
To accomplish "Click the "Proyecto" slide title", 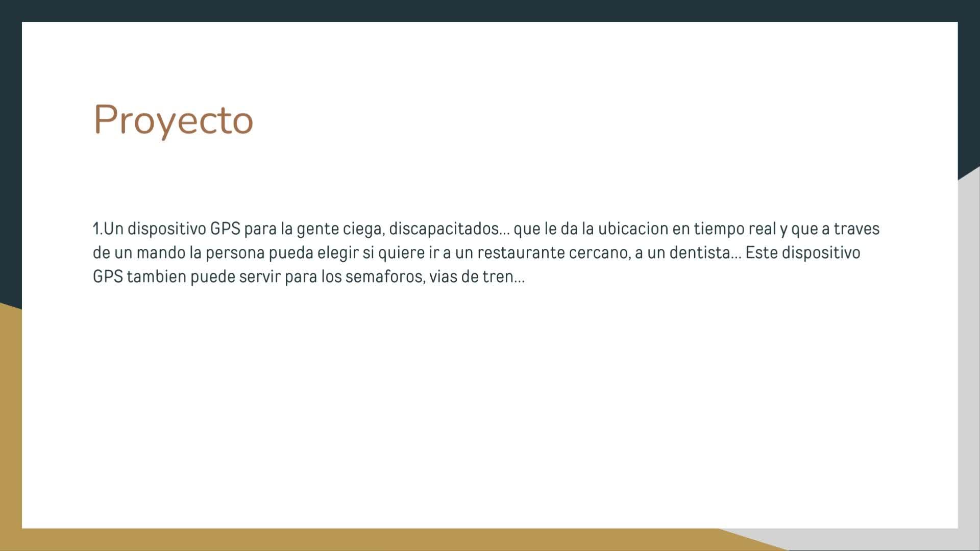I will [x=173, y=120].
